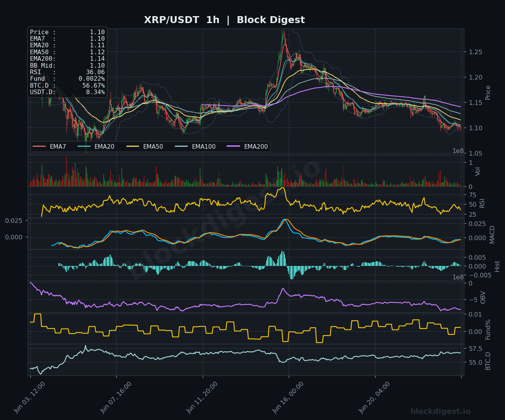Image resolution: width=505 pixels, height=420 pixels.
Task: Select the EMA200 legend entry
Action: [247, 146]
